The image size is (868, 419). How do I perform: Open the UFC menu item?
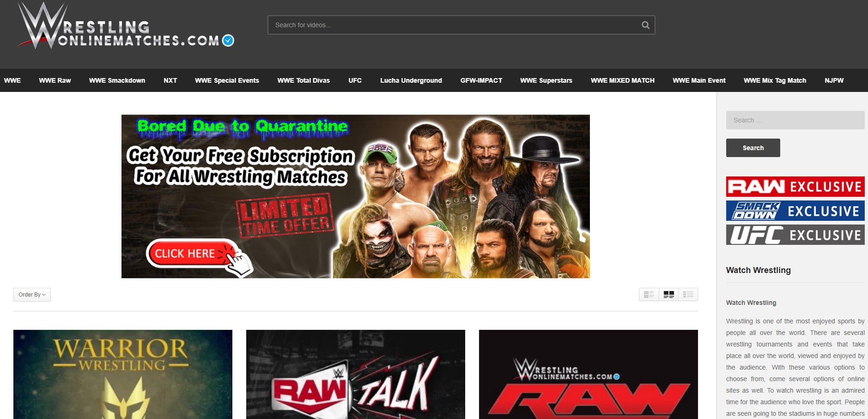pos(355,80)
